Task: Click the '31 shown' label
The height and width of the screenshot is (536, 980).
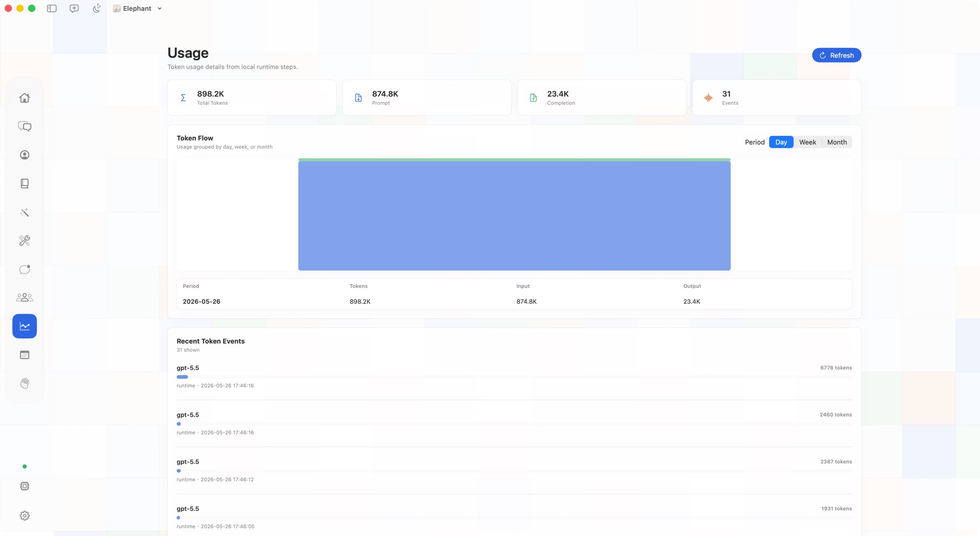Action: (x=188, y=350)
